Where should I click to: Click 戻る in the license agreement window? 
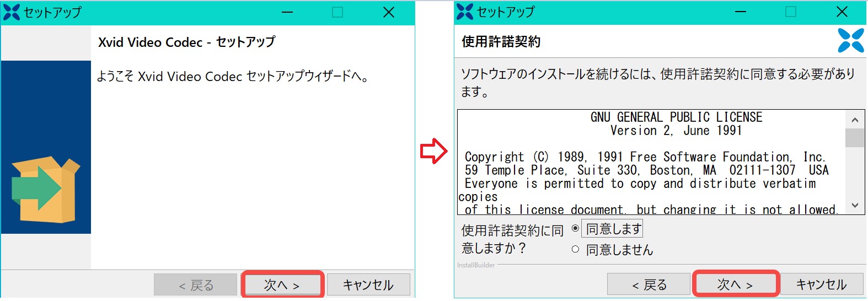[x=649, y=284]
